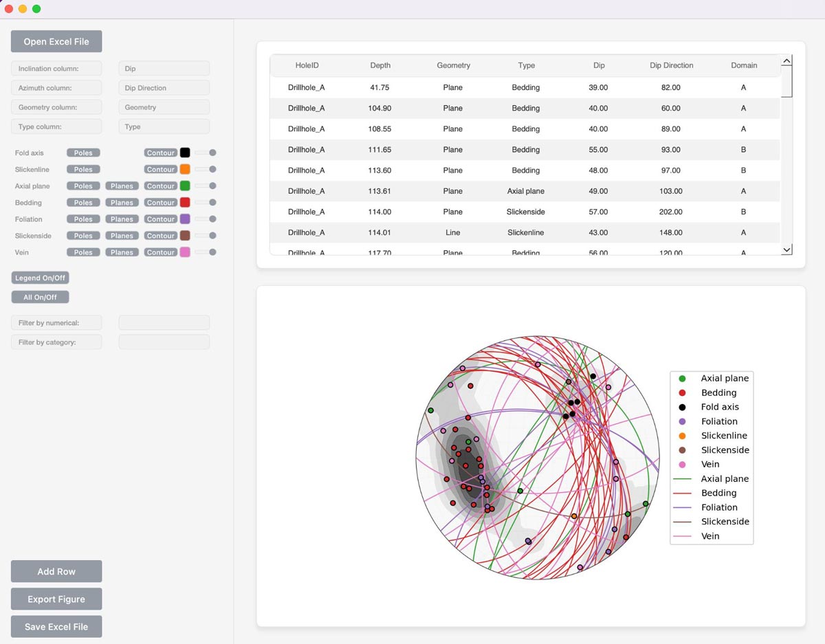Viewport: 825px width, 644px height.
Task: Toggle Planes for Foliation
Action: pos(122,219)
